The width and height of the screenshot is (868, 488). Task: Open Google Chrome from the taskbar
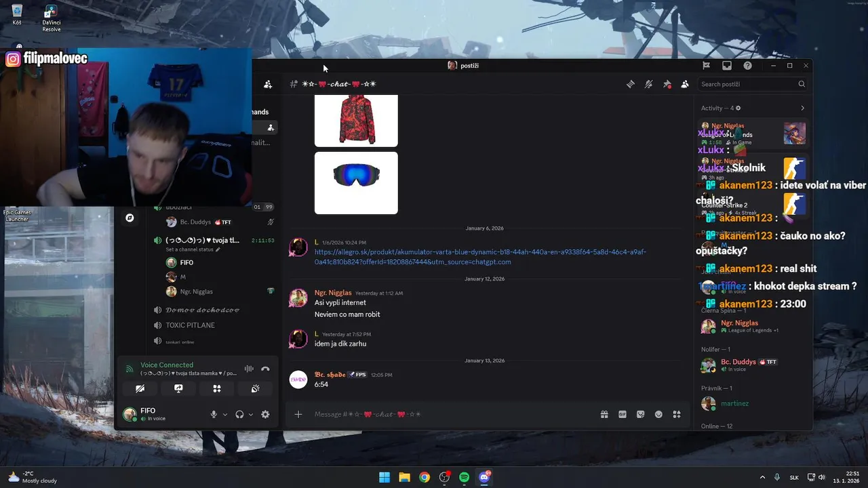click(424, 477)
